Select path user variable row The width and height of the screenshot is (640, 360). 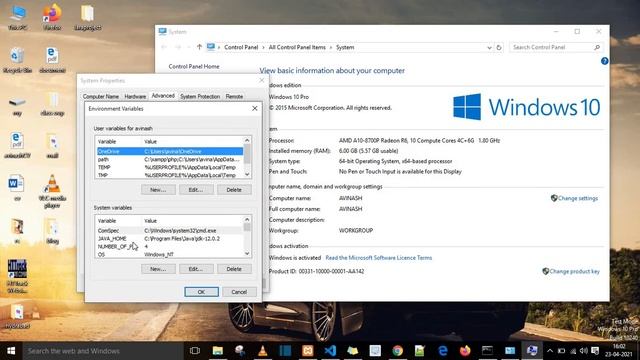tap(169, 159)
